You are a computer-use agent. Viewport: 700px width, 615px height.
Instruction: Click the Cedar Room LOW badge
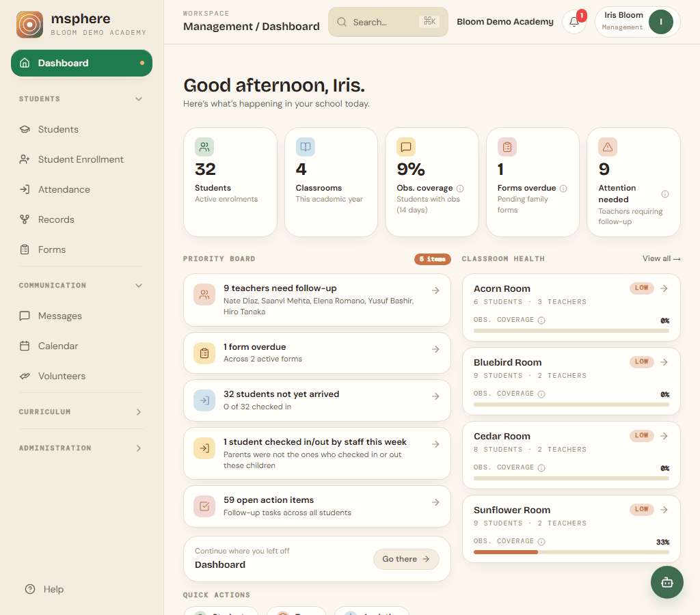click(641, 435)
